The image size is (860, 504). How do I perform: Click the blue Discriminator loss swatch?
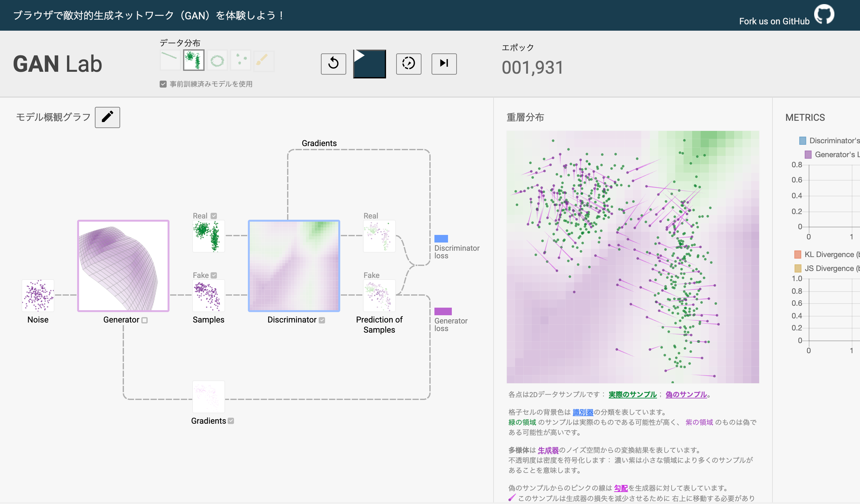click(x=441, y=238)
